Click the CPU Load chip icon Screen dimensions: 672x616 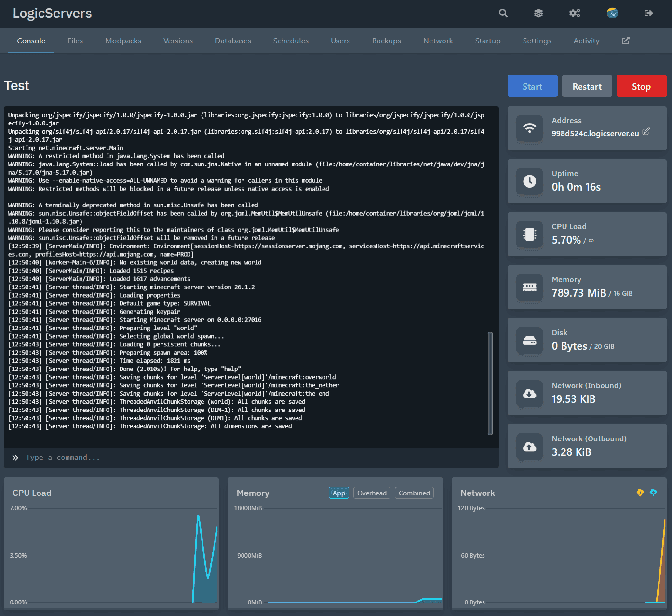tap(530, 234)
